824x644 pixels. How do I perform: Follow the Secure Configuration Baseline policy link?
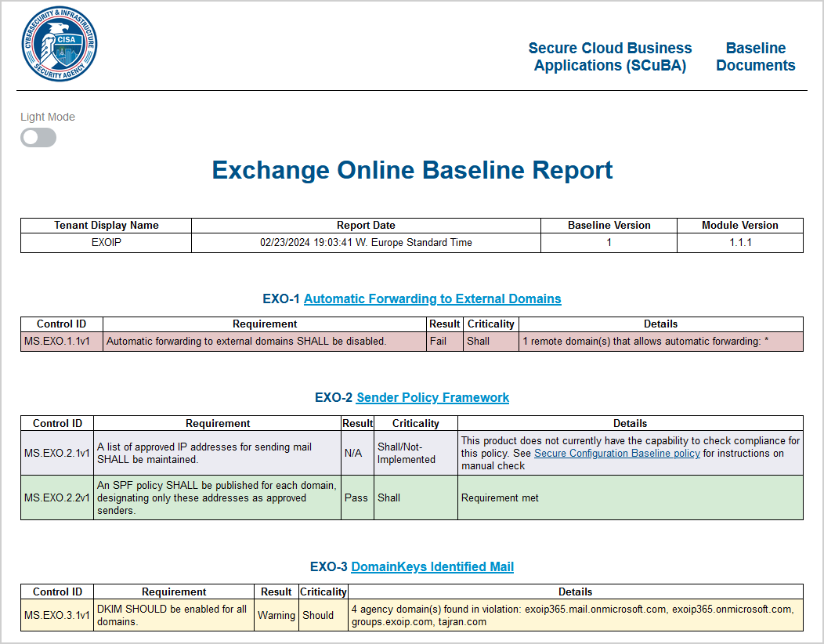pos(616,453)
